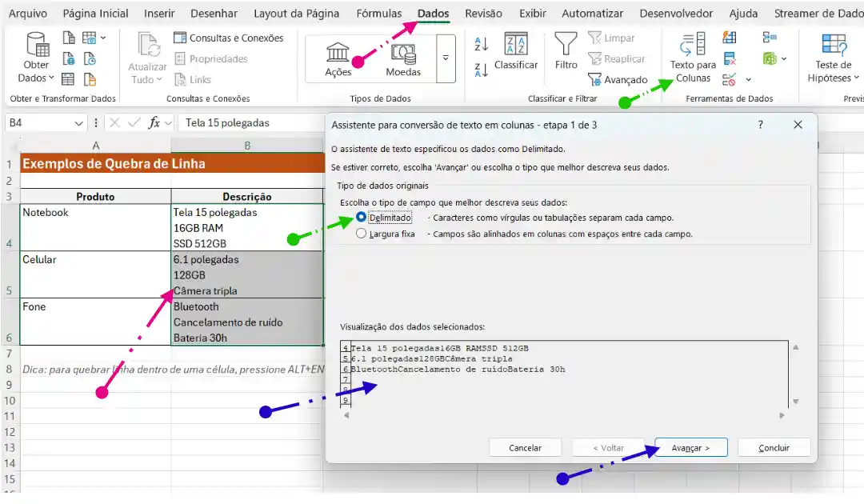Open the Classificar sort dialog
Screen dimensions: 864x504
pyautogui.click(x=516, y=51)
